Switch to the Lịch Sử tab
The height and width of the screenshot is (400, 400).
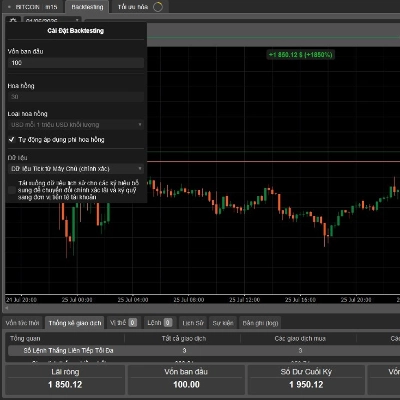193,323
